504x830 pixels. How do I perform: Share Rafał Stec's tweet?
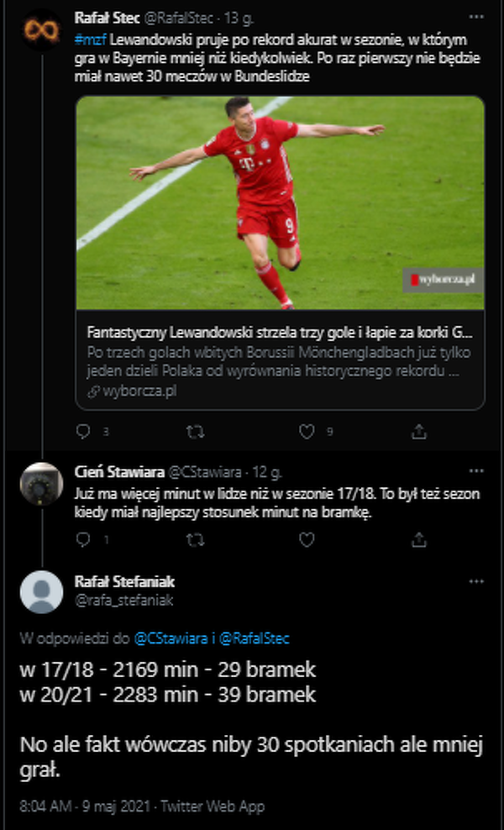(x=418, y=432)
